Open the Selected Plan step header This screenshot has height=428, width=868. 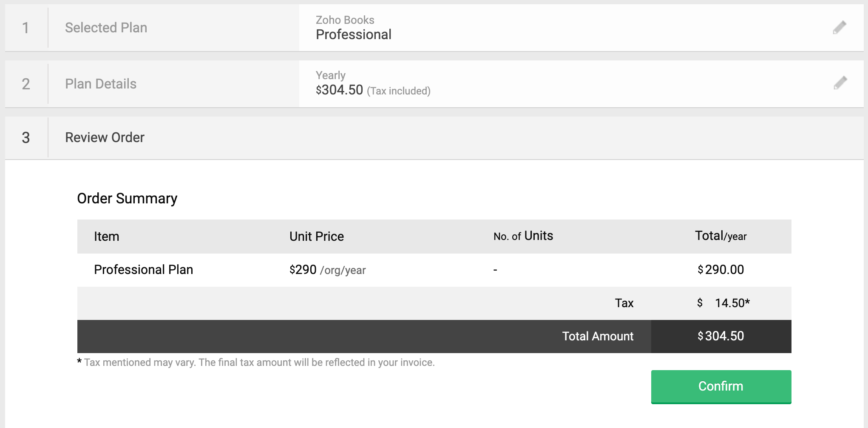coord(106,28)
